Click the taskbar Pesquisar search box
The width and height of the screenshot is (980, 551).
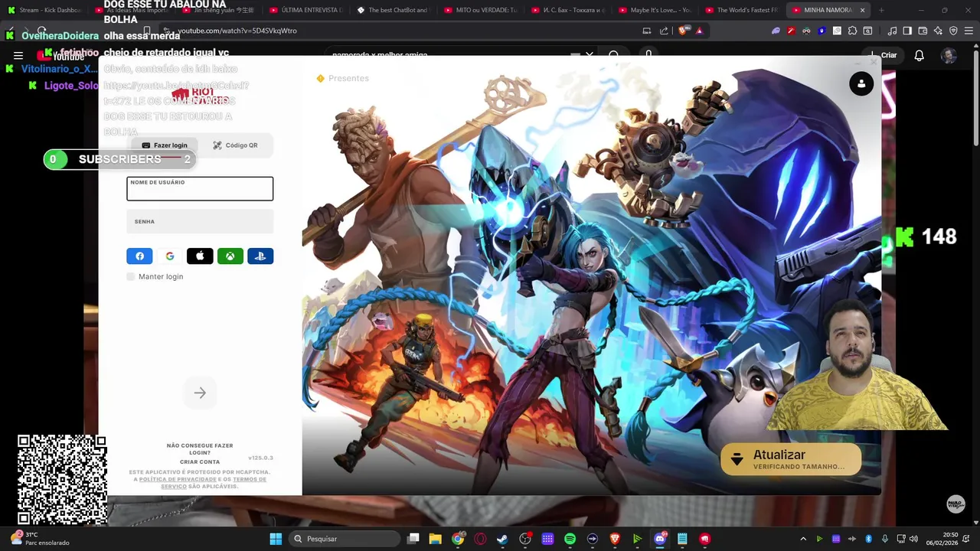coord(345,539)
